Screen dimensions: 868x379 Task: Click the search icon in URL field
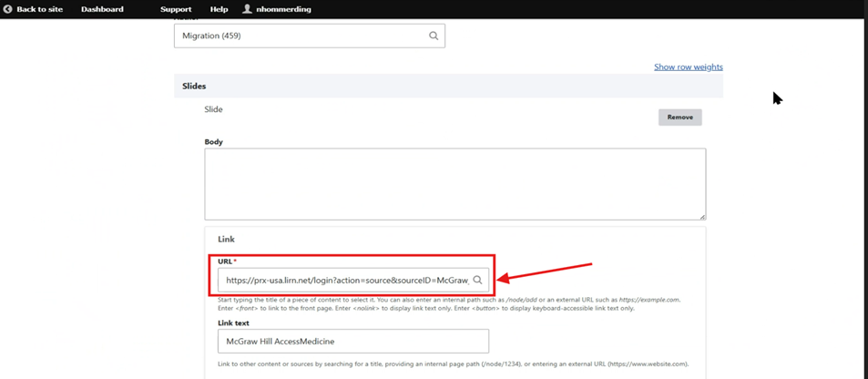[477, 281]
